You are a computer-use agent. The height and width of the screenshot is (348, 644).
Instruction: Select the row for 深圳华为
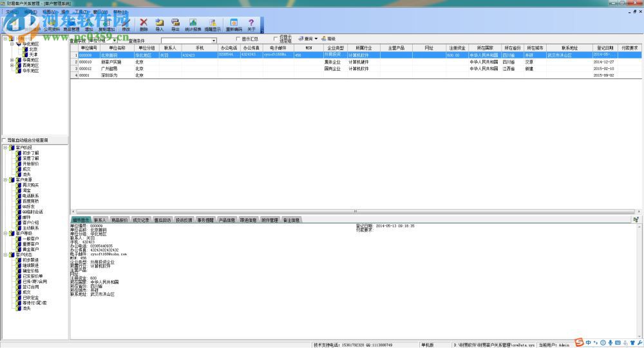tap(355, 75)
